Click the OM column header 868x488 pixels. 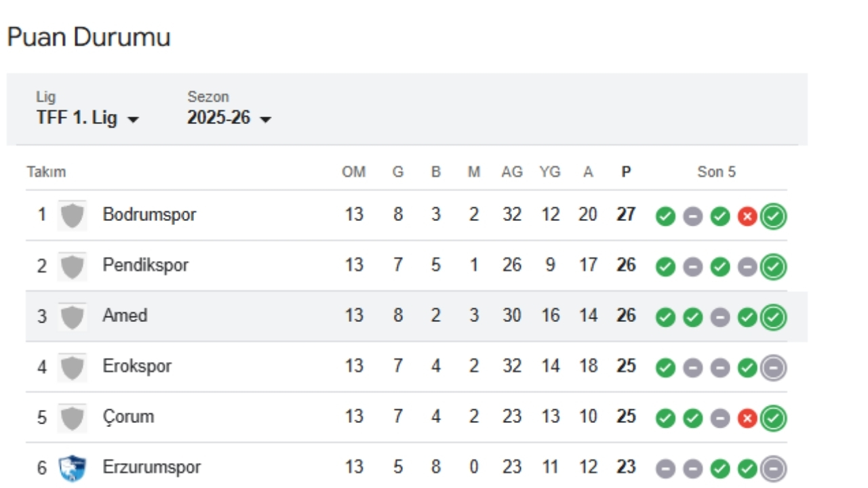pos(353,172)
